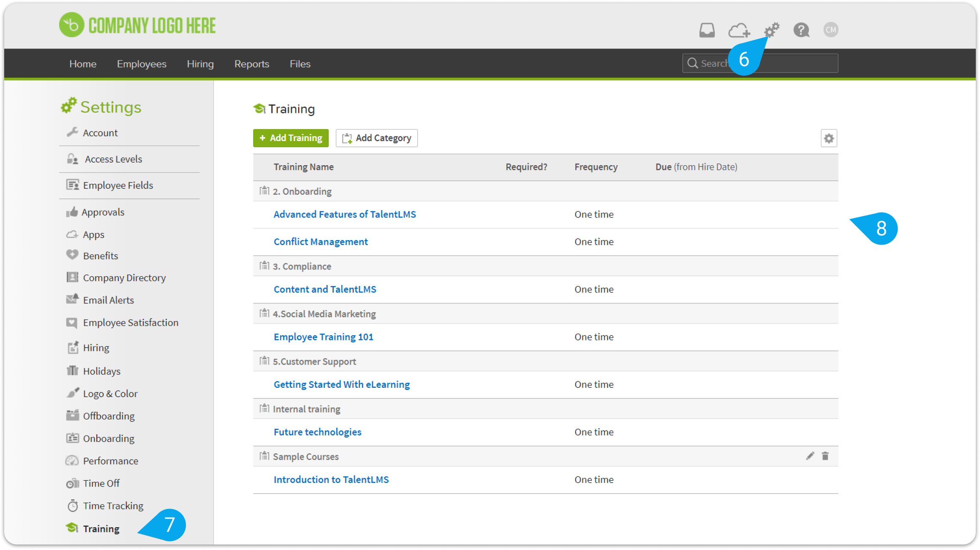Open Conflict Management training link

(321, 242)
